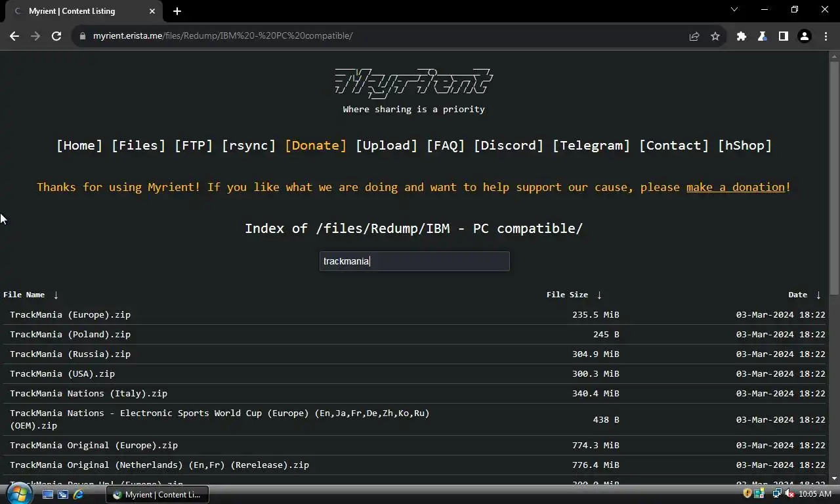The width and height of the screenshot is (840, 504).
Task: Sort by File Name column header
Action: pyautogui.click(x=24, y=295)
